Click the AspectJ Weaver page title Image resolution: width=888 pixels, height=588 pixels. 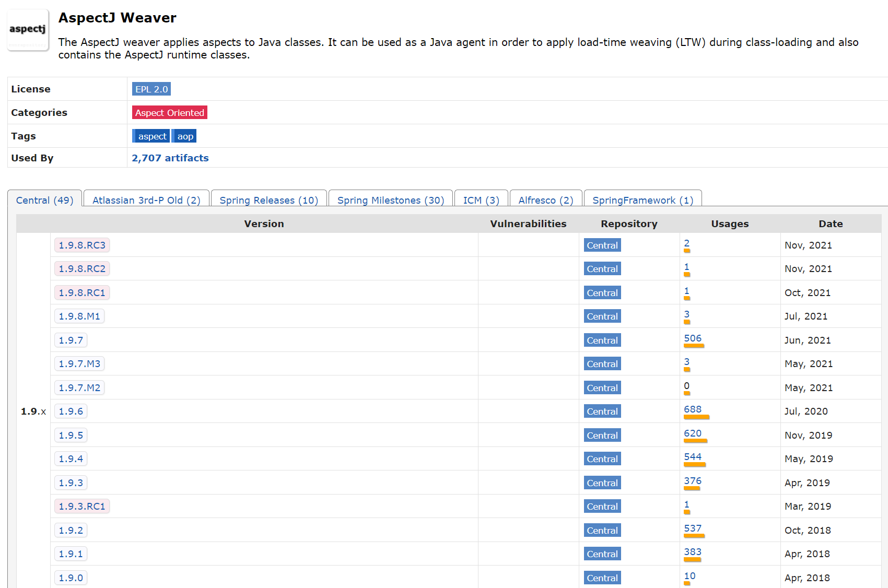click(118, 18)
